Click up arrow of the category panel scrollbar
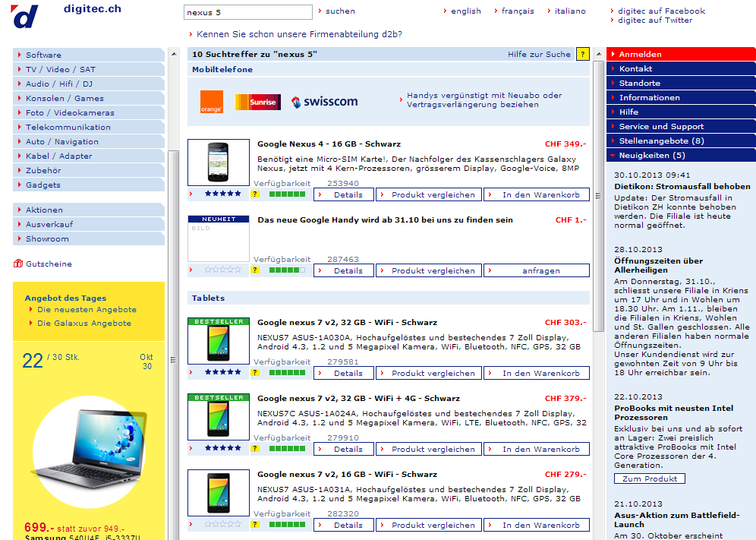This screenshot has height=540, width=756. 174,54
